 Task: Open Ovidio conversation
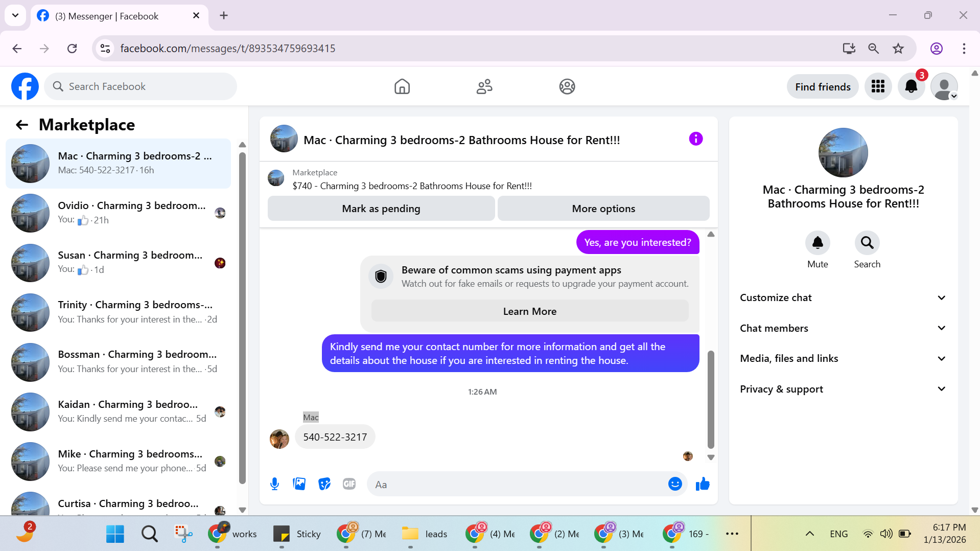pyautogui.click(x=118, y=213)
